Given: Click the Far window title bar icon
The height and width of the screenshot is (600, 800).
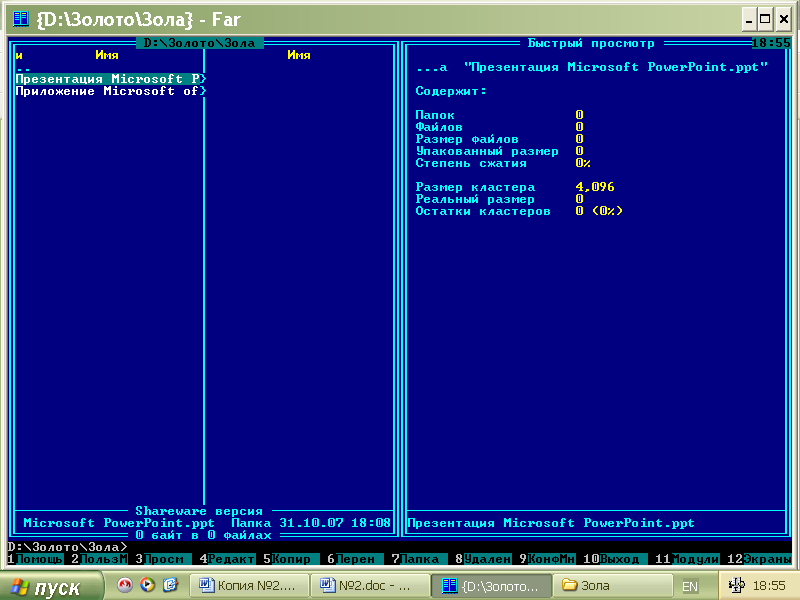Looking at the screenshot, I should tap(21, 19).
